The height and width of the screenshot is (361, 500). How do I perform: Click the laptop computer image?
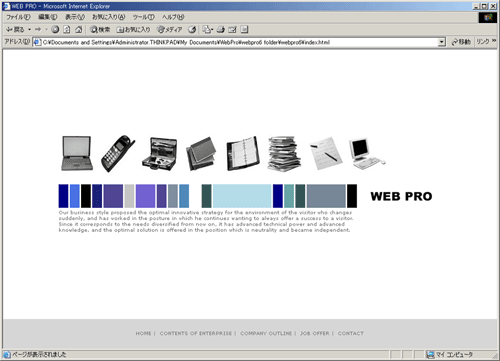click(77, 153)
